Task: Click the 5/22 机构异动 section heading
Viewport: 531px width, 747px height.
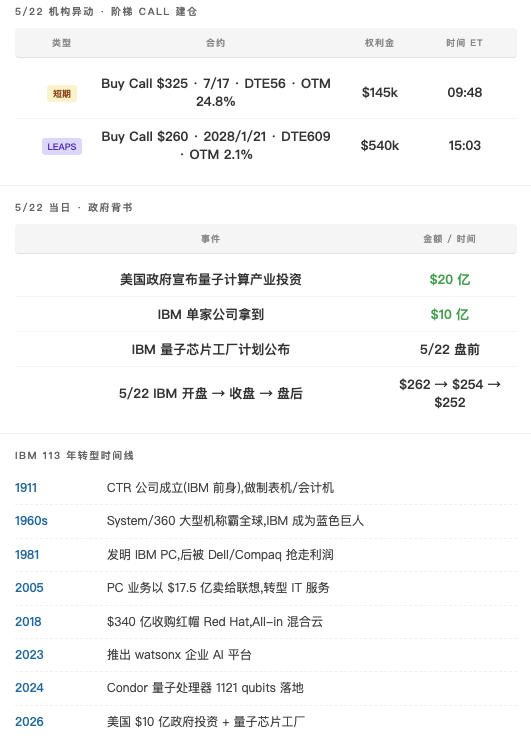Action: point(106,11)
